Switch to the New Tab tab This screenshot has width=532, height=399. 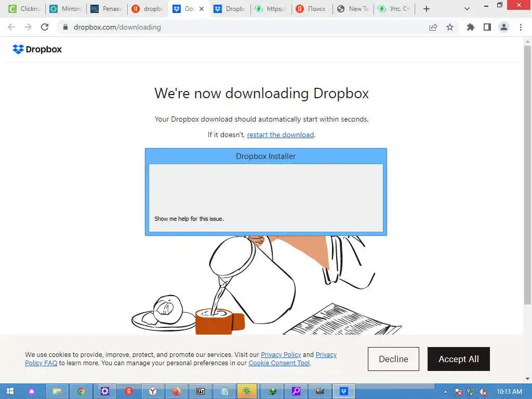[353, 9]
